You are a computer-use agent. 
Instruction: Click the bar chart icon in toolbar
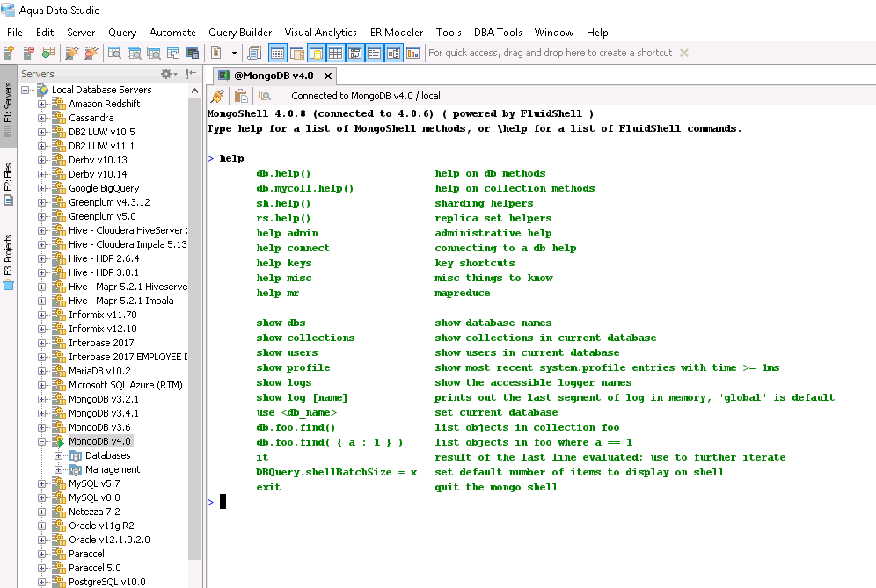[x=413, y=53]
